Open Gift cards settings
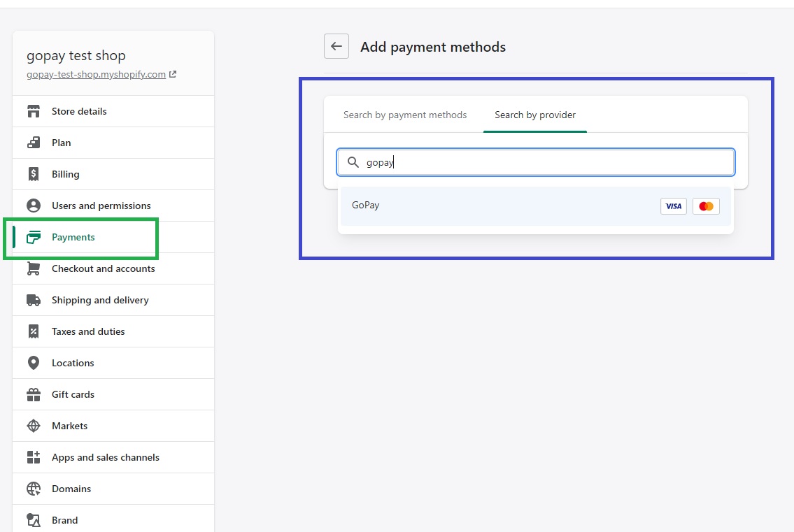Viewport: 794px width, 532px height. (x=113, y=394)
